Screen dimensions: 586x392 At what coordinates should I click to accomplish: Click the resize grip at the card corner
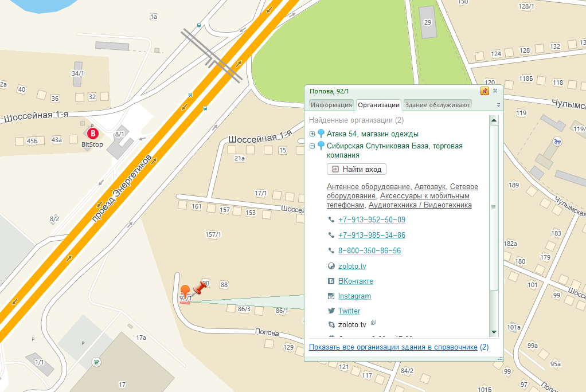[x=500, y=358]
